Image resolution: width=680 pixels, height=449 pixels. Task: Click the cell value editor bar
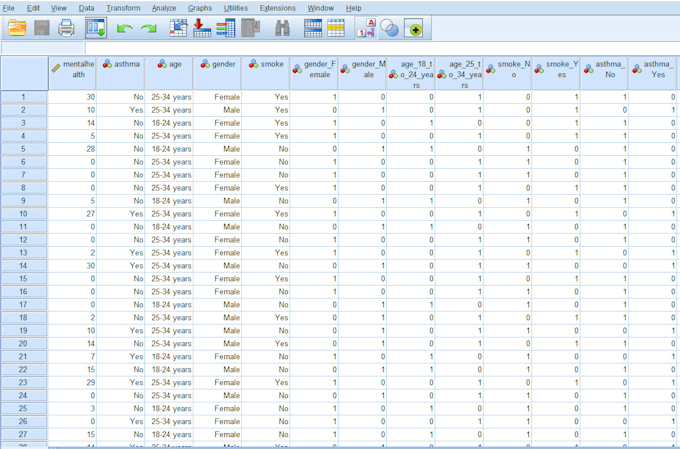pyautogui.click(x=382, y=48)
